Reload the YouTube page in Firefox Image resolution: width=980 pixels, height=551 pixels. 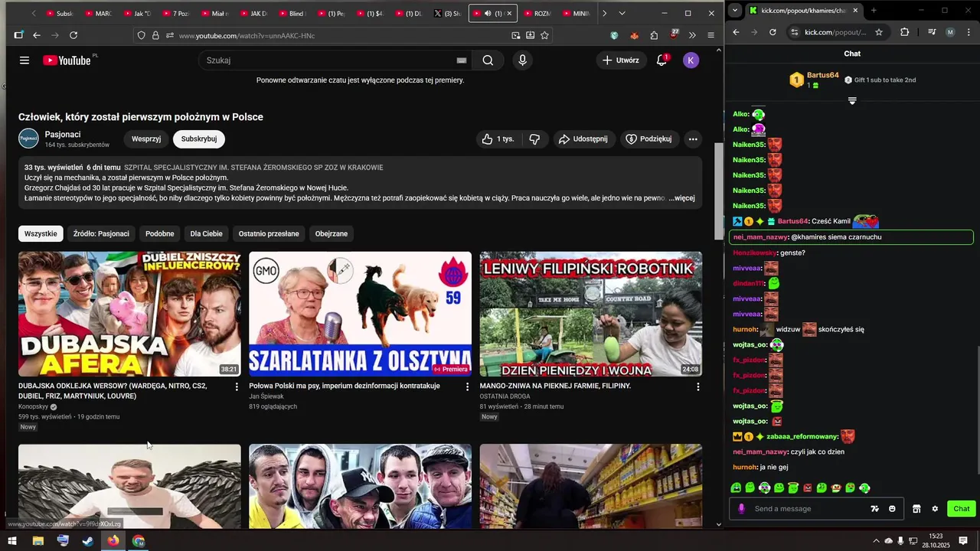[73, 35]
